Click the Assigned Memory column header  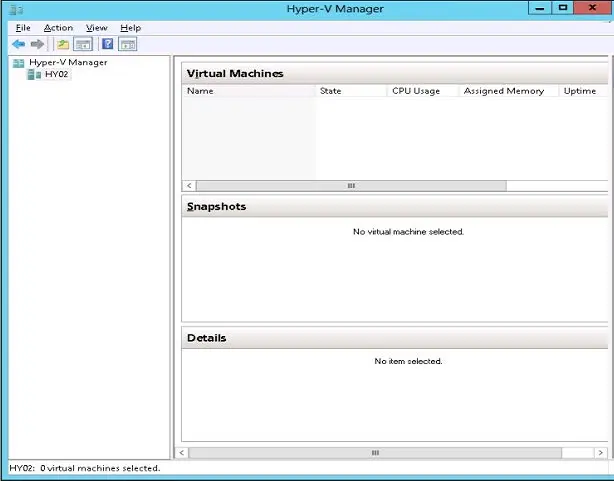(x=508, y=91)
